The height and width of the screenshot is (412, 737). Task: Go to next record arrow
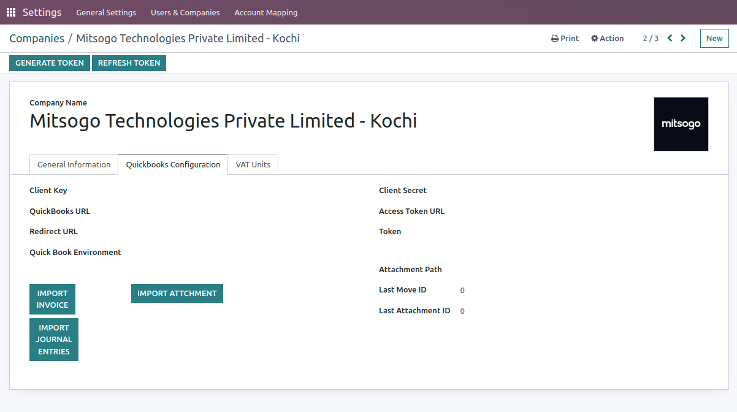(683, 38)
